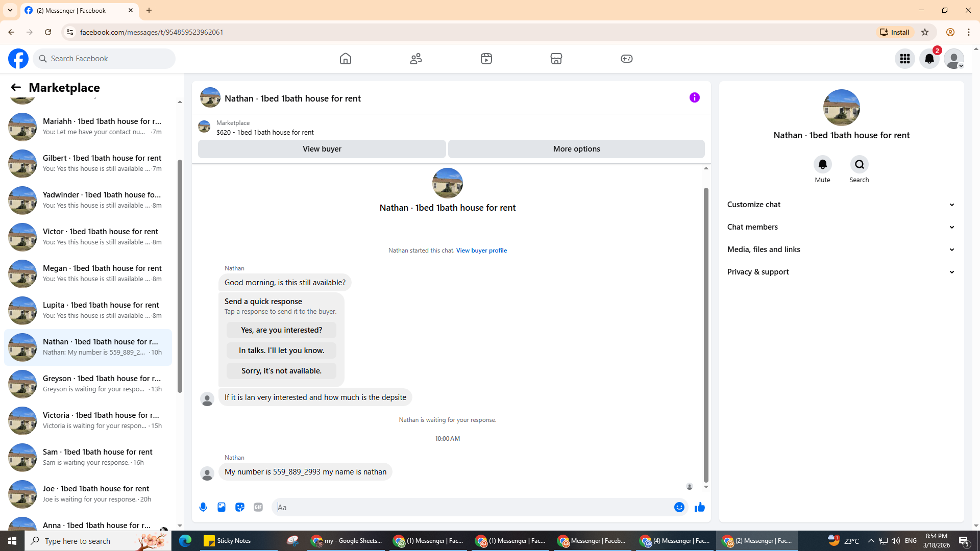Attach a file with the photo icon
Screen dimensions: 980x551
tap(222, 507)
